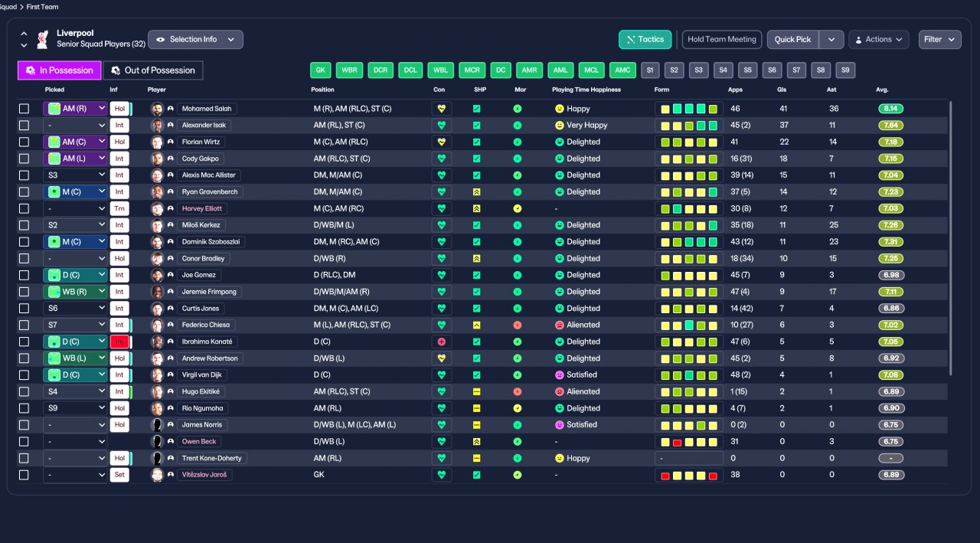Click Florian Wirtz's yellow heart condition icon
The height and width of the screenshot is (543, 980).
(442, 142)
